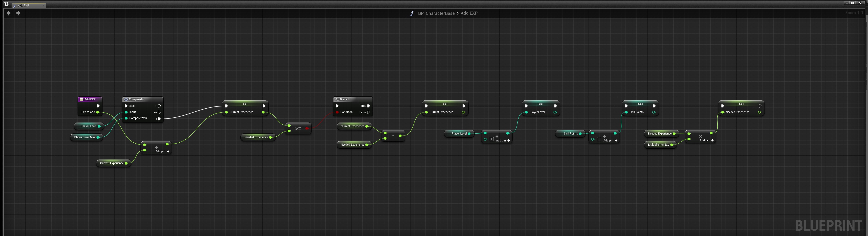Click the Unreal Engine logo icon
Image resolution: width=868 pixels, height=236 pixels.
point(6,4)
